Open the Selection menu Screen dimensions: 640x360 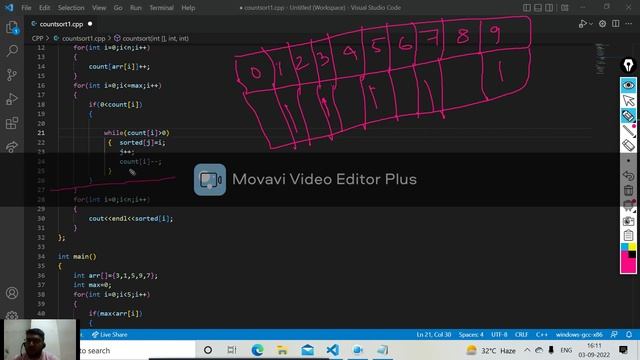(x=71, y=8)
